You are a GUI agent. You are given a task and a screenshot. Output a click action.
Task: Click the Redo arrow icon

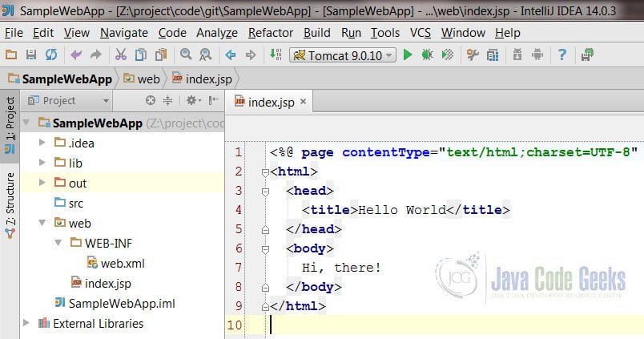[95, 54]
